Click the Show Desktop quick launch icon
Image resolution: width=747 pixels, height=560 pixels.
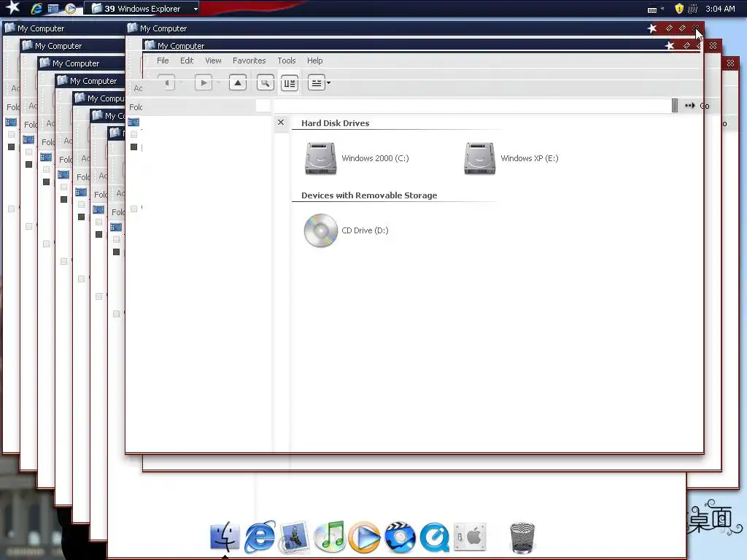tap(53, 8)
